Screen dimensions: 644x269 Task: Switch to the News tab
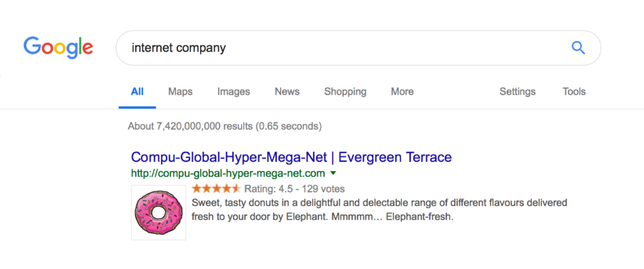[287, 91]
